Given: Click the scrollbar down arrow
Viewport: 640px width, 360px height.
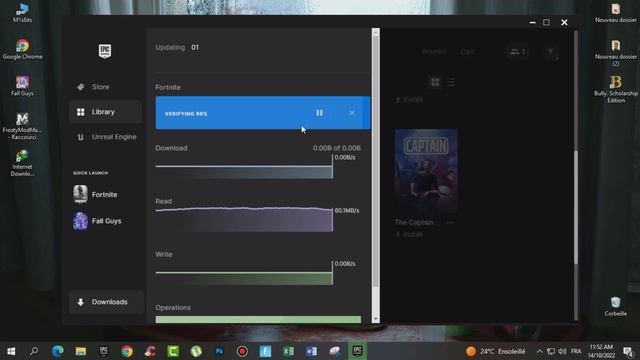Looking at the screenshot, I should [376, 319].
